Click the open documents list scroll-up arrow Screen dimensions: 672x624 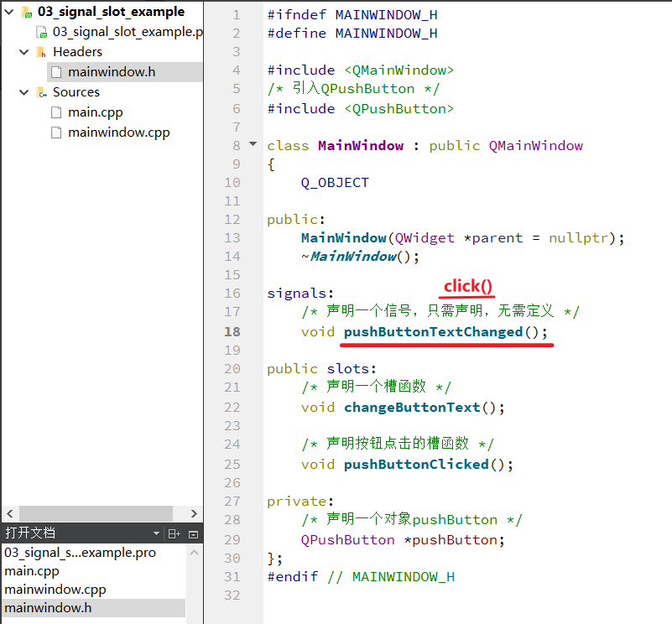pyautogui.click(x=194, y=553)
